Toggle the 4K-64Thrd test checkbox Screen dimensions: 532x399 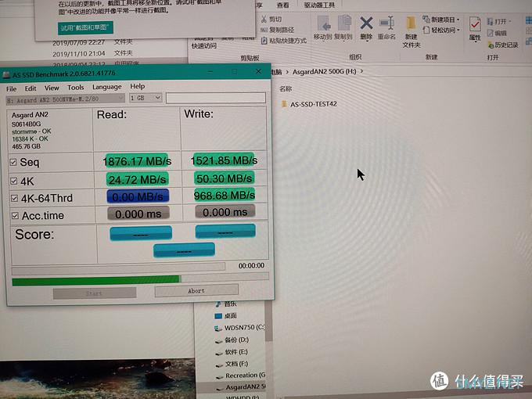pos(14,198)
